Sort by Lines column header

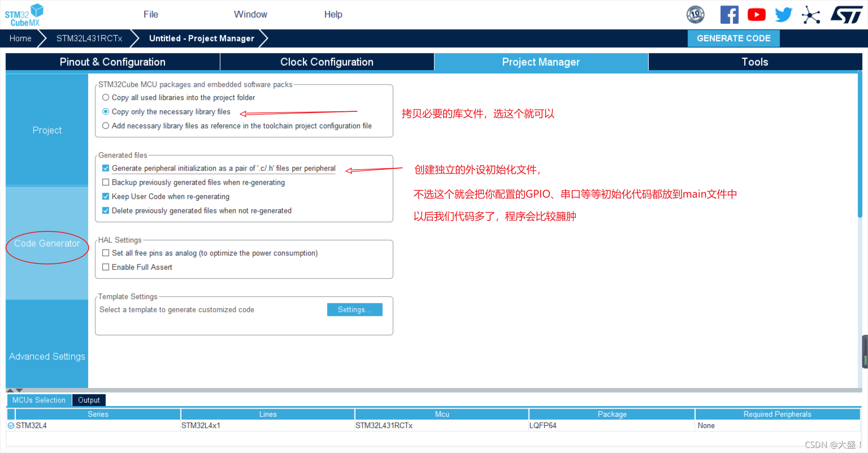point(268,414)
